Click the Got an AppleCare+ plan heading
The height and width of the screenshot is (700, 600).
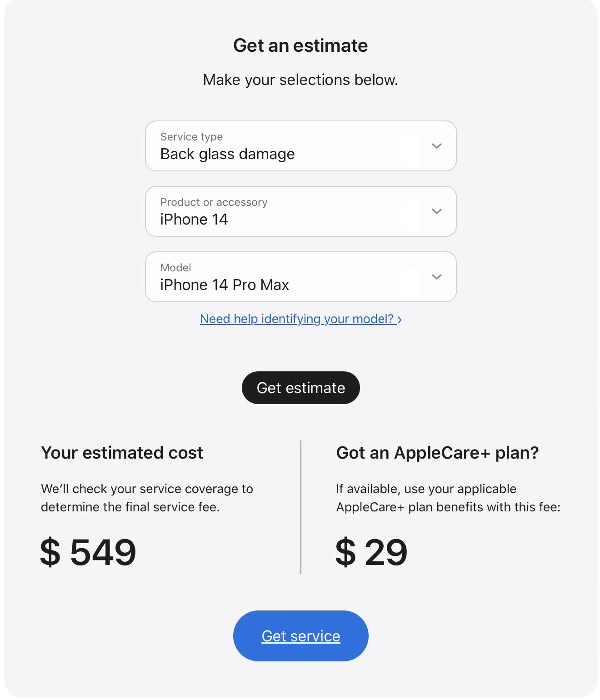(437, 453)
